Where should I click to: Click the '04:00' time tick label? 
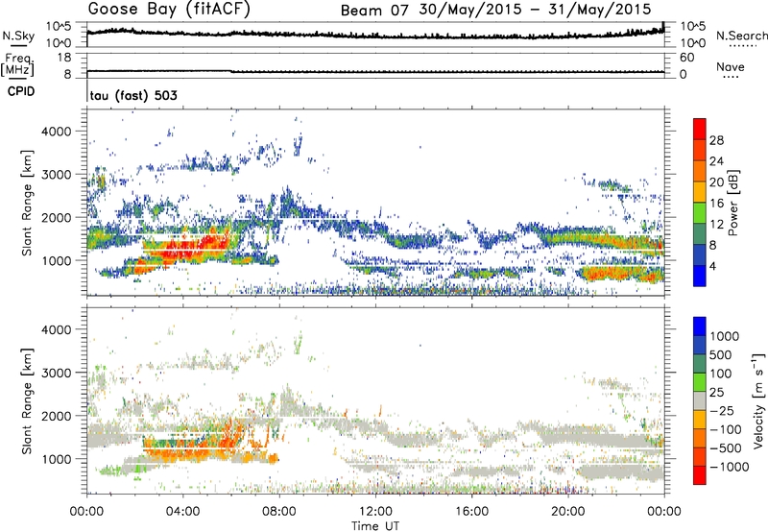(183, 512)
